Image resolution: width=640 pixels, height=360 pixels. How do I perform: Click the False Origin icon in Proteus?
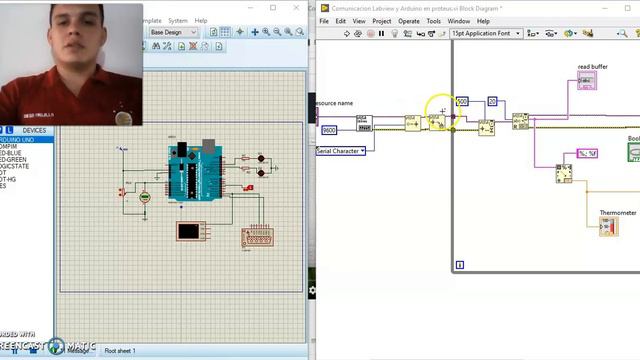click(240, 32)
